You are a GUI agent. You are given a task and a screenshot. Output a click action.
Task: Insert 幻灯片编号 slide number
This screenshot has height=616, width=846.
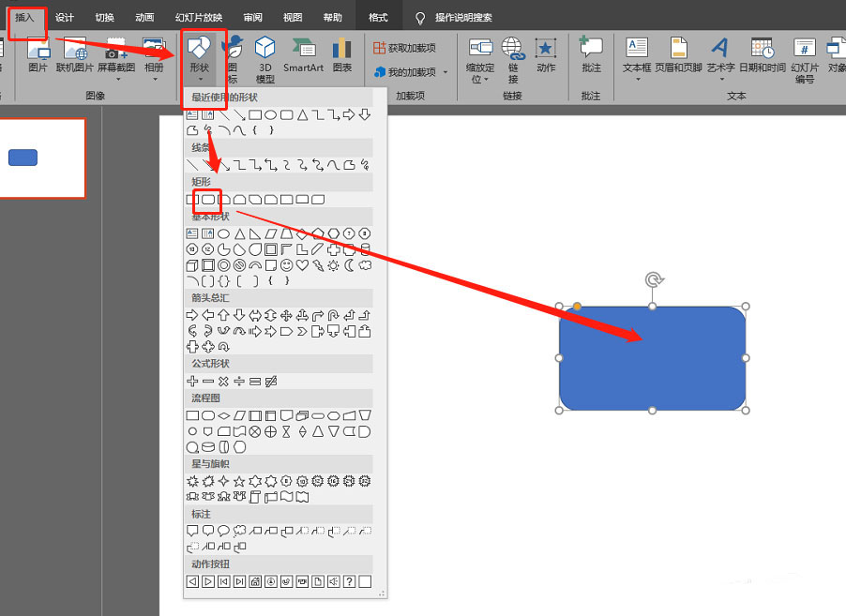(x=805, y=59)
